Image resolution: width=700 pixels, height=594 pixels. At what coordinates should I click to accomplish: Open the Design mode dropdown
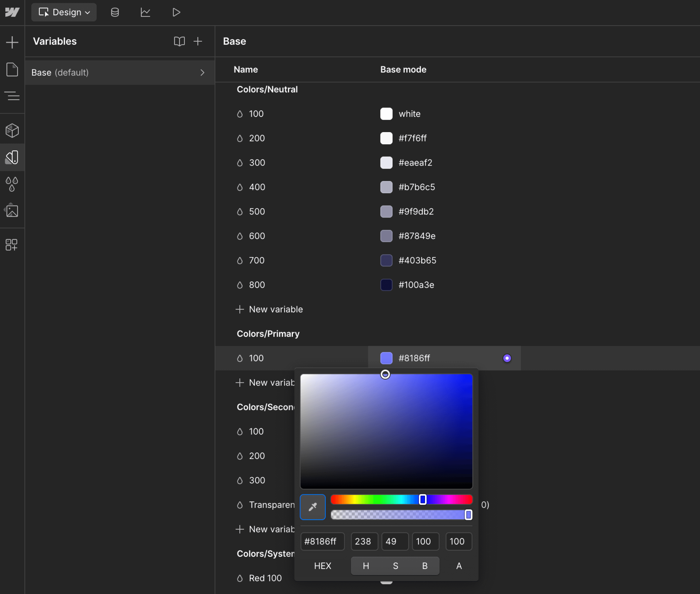coord(64,12)
